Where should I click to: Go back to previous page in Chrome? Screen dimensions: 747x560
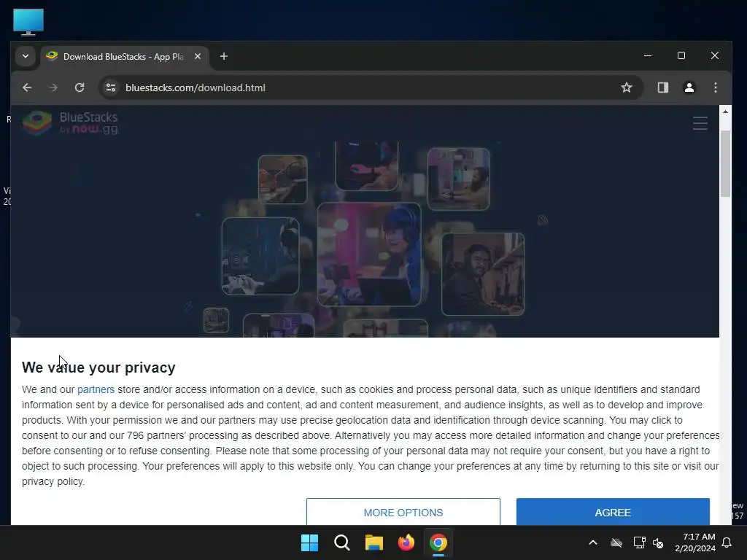point(27,87)
